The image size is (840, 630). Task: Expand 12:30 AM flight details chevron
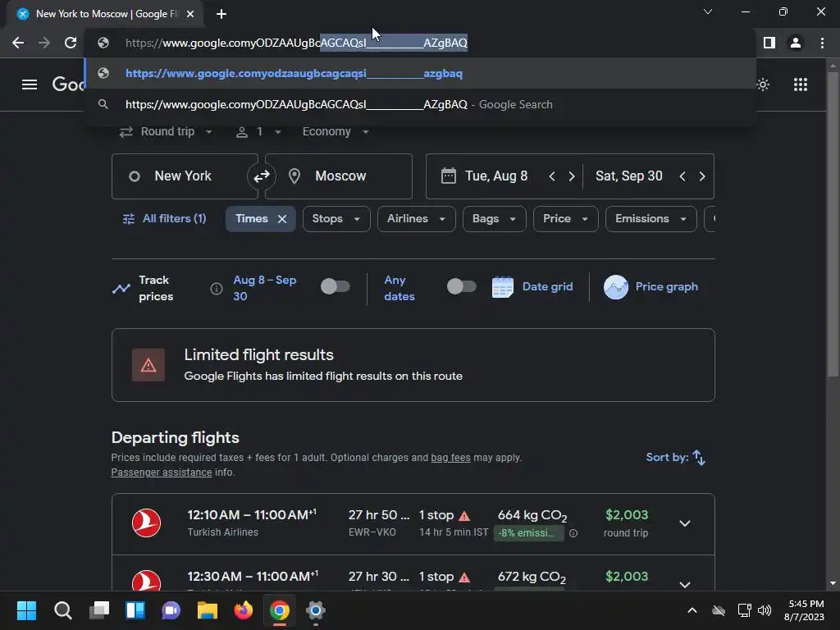pos(685,584)
